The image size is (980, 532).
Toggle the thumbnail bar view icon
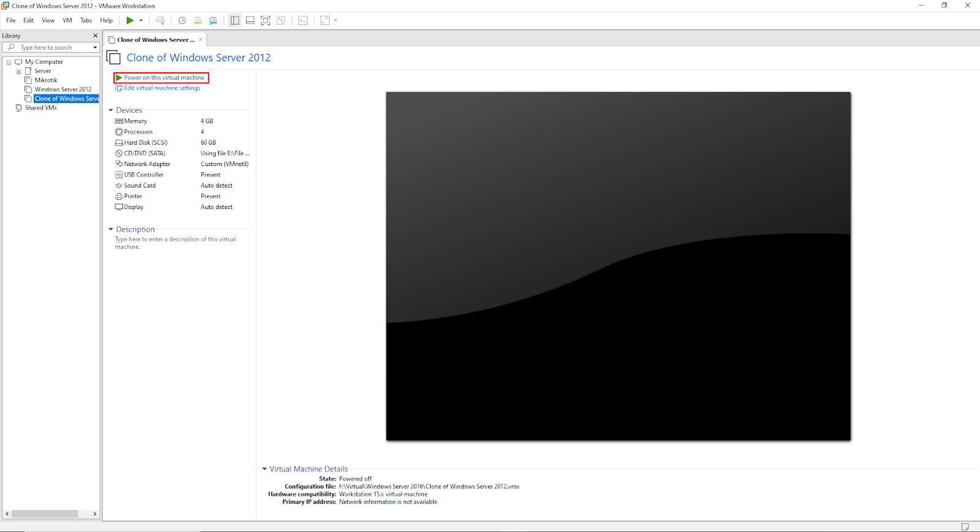250,20
